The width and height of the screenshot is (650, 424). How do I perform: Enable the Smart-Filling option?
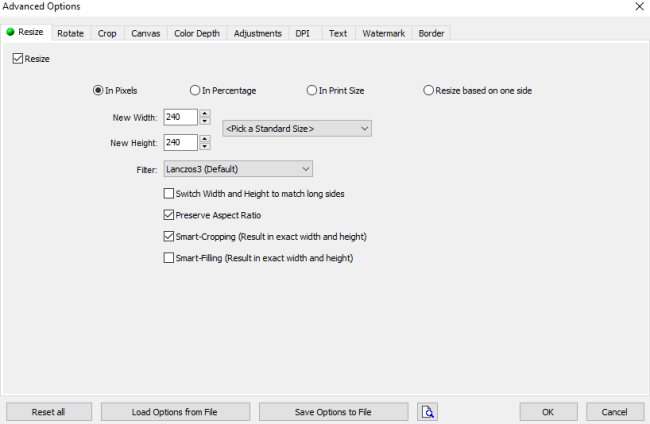pyautogui.click(x=169, y=258)
